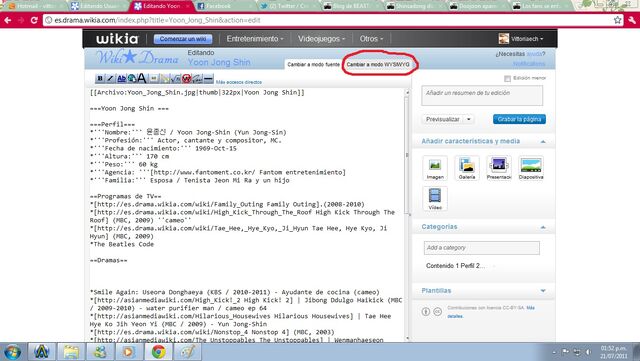640x361 pixels.
Task: Bookmark page with the star icon
Action: point(618,20)
